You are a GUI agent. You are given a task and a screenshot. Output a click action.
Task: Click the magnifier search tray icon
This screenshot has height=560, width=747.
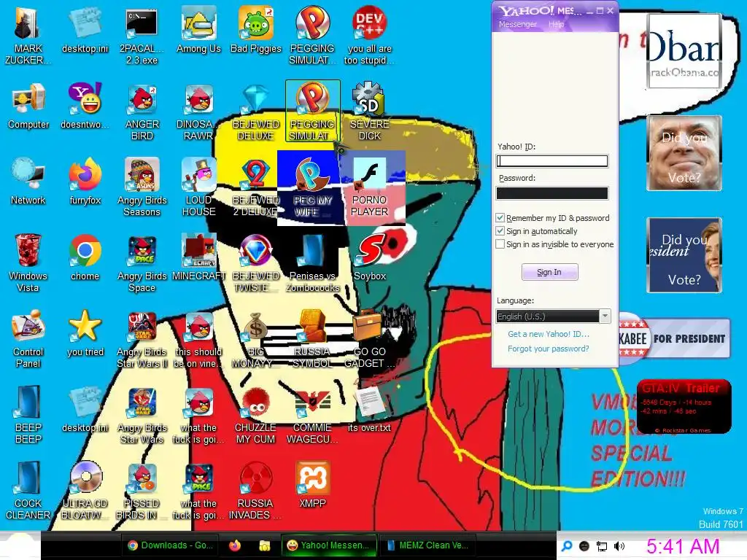[x=567, y=546]
